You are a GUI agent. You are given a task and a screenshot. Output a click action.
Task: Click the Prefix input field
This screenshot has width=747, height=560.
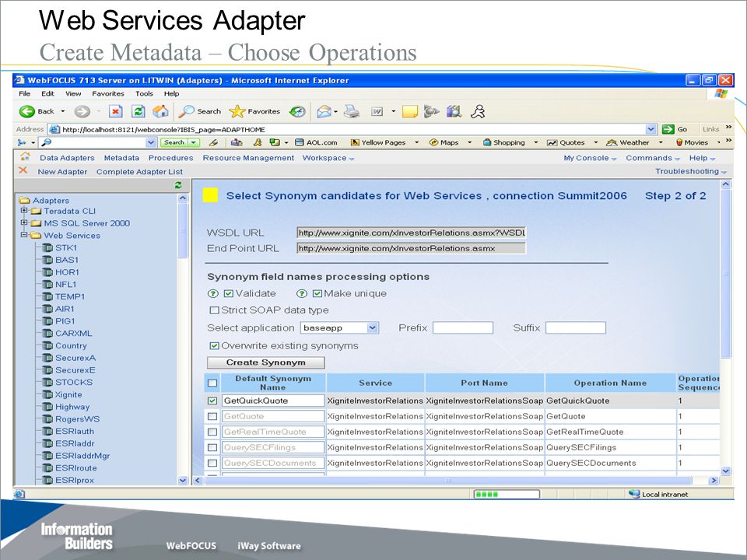pos(462,327)
